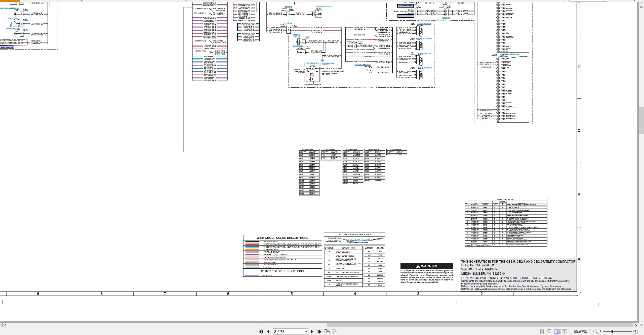
Task: Go to the previous page
Action: click(268, 331)
